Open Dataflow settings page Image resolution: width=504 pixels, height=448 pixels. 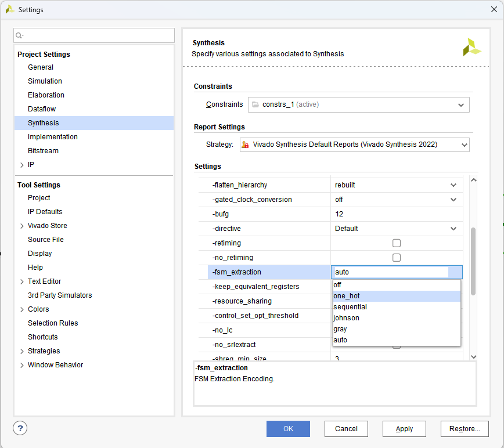(x=42, y=109)
